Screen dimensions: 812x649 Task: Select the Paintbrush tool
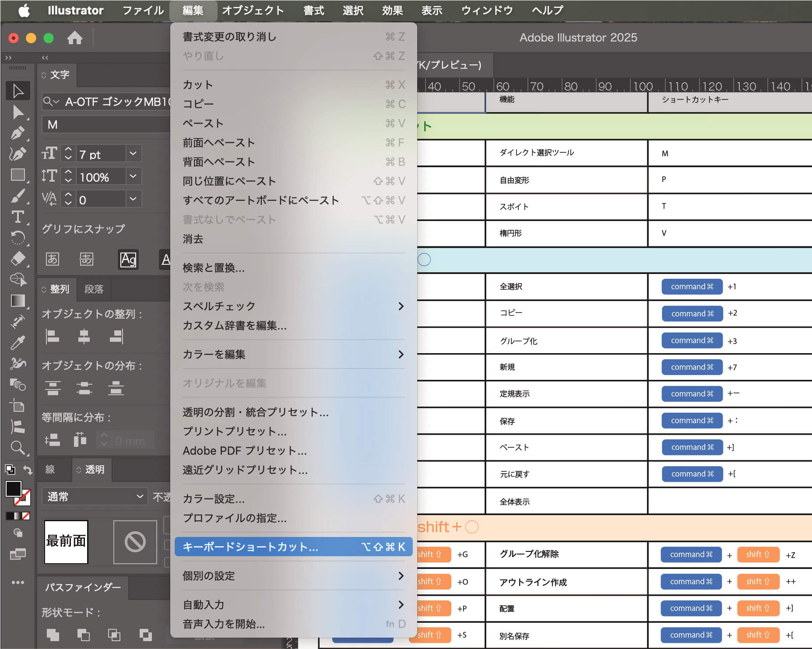(x=18, y=197)
